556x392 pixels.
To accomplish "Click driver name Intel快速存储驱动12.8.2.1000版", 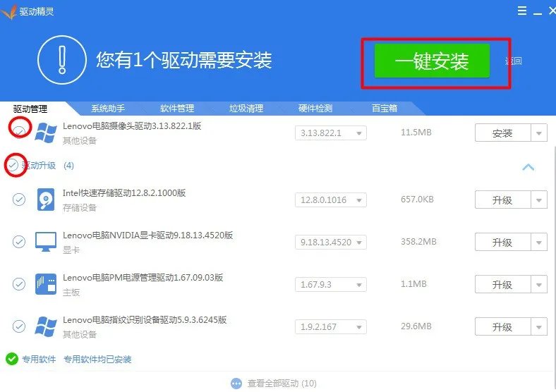I will tap(124, 192).
